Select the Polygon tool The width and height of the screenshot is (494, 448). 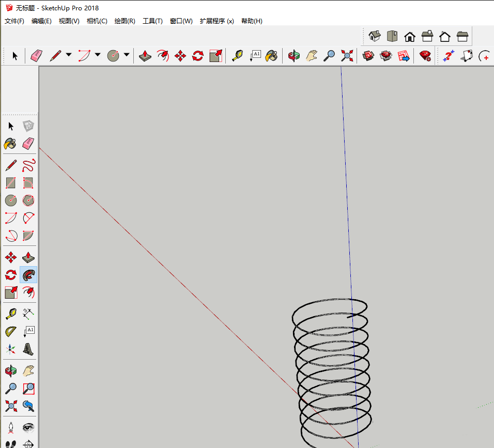28,200
